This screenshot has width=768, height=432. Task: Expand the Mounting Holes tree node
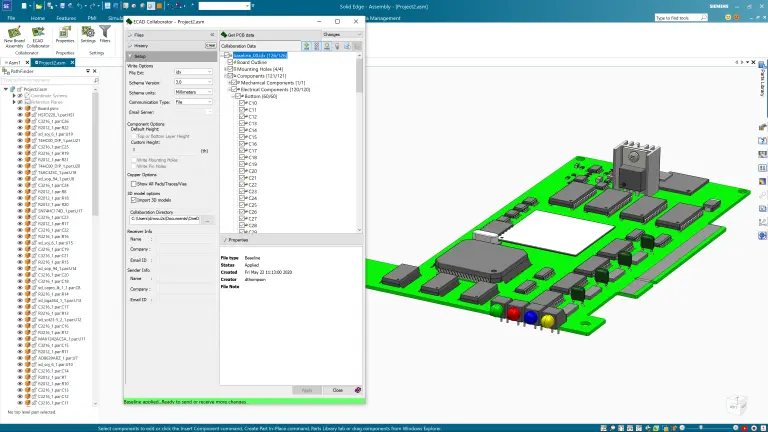tap(225, 69)
